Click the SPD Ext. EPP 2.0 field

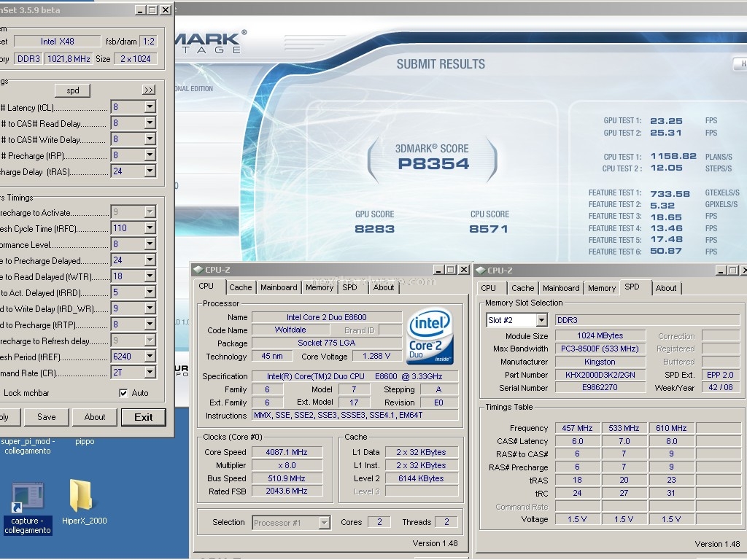(x=720, y=375)
